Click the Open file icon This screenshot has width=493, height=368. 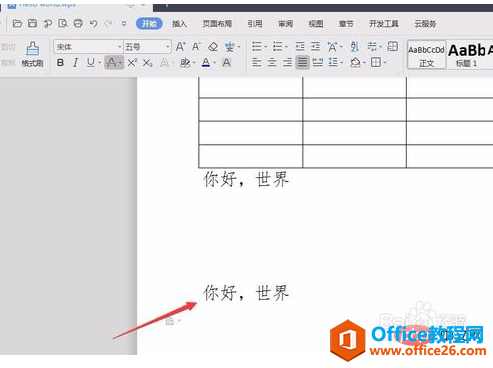click(x=17, y=24)
